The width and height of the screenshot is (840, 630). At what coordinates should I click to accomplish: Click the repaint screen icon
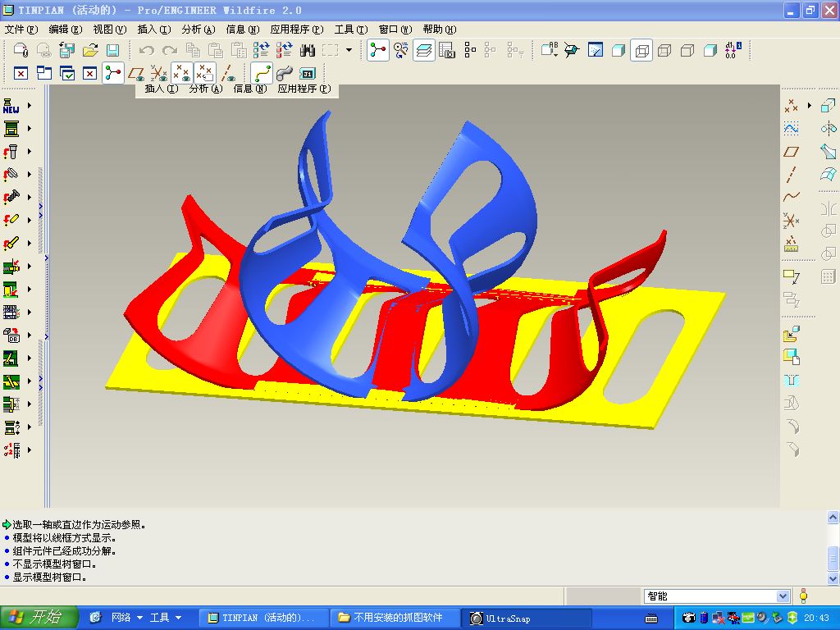pos(596,51)
